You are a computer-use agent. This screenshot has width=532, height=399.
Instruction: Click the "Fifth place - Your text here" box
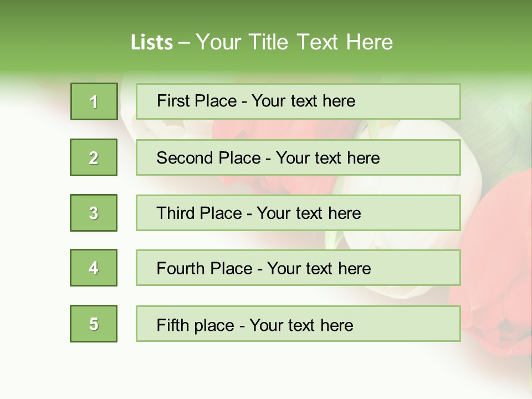coord(298,324)
